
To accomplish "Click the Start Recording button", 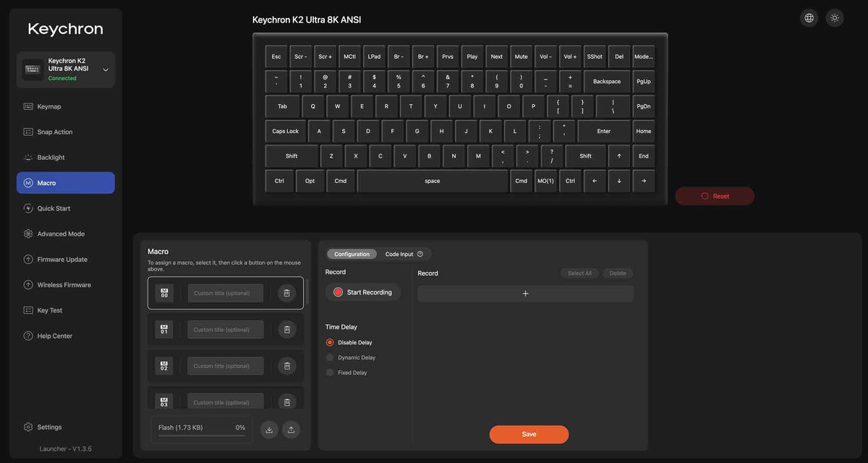I will 363,292.
